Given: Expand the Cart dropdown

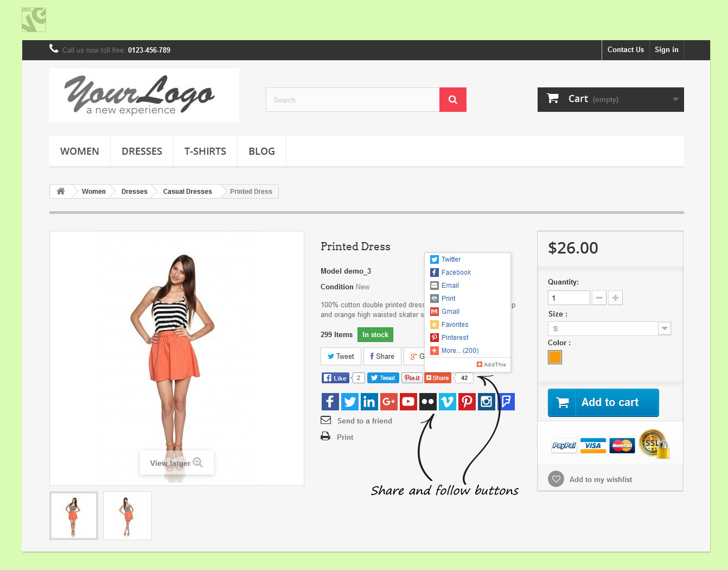Looking at the screenshot, I should [675, 99].
